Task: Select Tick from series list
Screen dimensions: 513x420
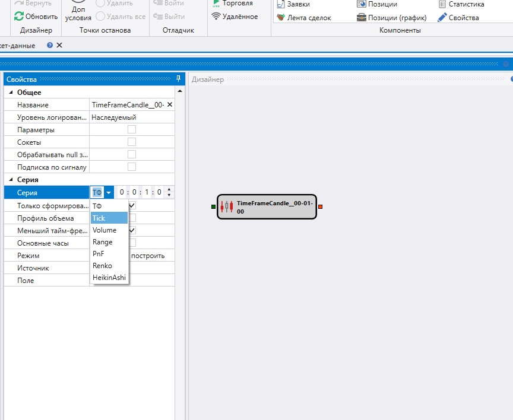Action: point(99,218)
